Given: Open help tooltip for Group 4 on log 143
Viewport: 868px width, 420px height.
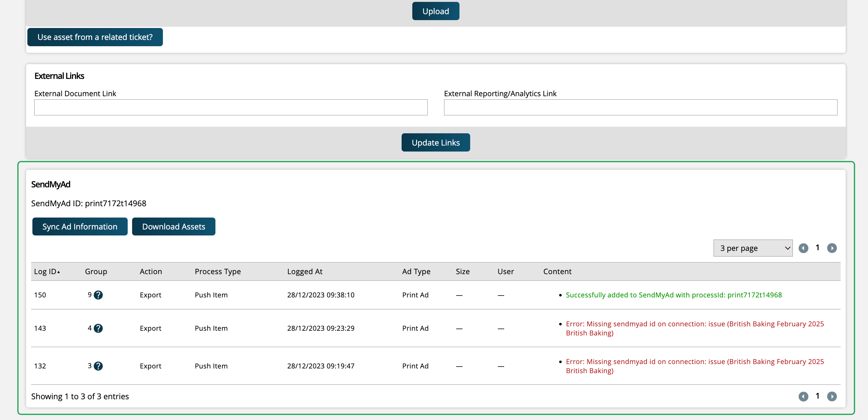Looking at the screenshot, I should (x=98, y=329).
